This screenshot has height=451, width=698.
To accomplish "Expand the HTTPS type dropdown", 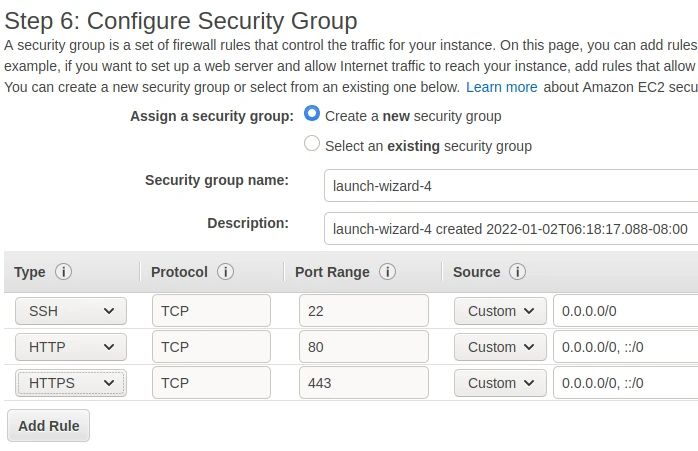I will pyautogui.click(x=71, y=383).
